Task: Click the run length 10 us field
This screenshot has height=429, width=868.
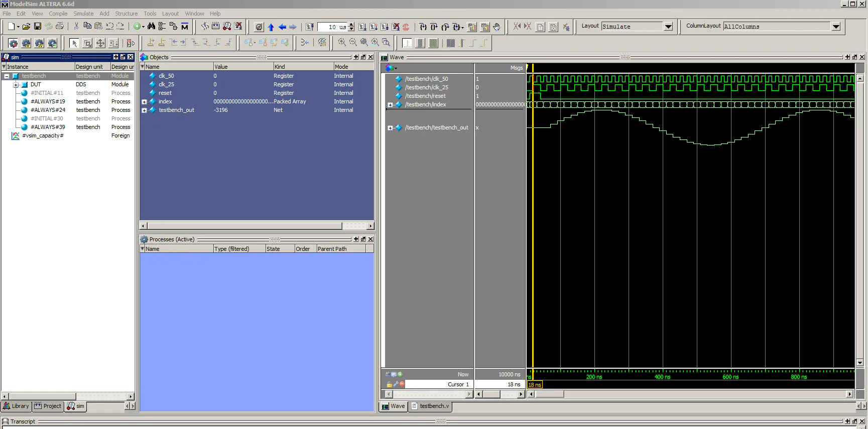Action: pos(332,27)
